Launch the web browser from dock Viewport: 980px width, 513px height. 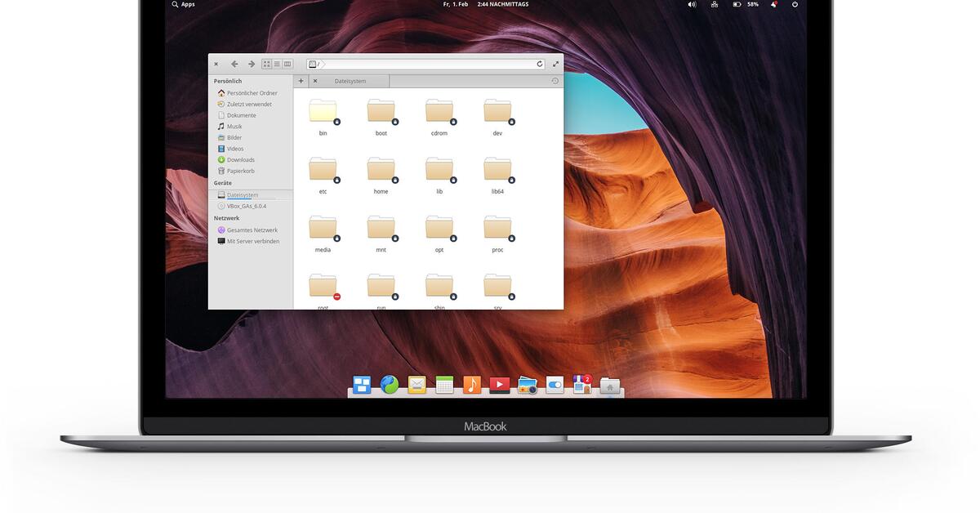point(390,385)
